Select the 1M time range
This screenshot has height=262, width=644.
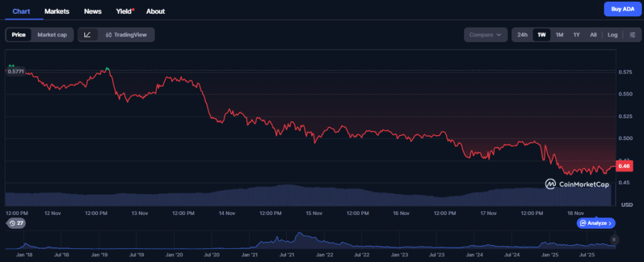pyautogui.click(x=559, y=35)
